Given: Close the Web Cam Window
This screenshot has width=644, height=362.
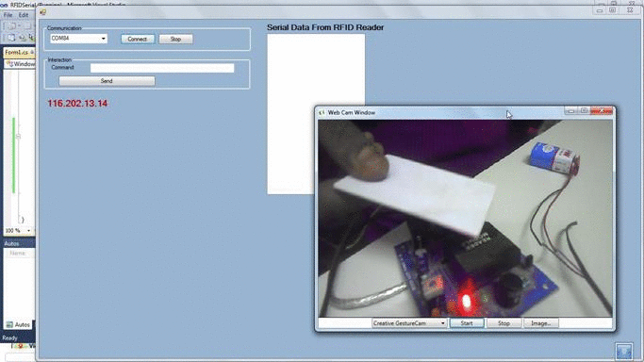Looking at the screenshot, I should [602, 111].
